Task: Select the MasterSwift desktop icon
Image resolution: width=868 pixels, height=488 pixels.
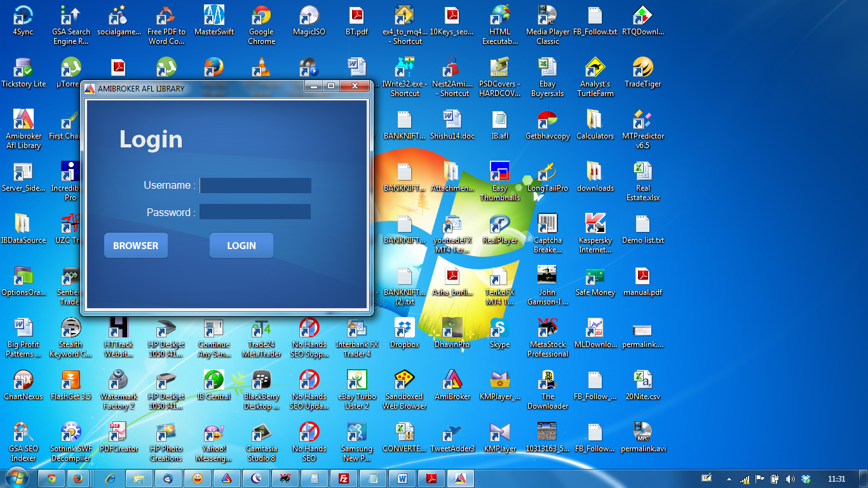Action: point(214,20)
